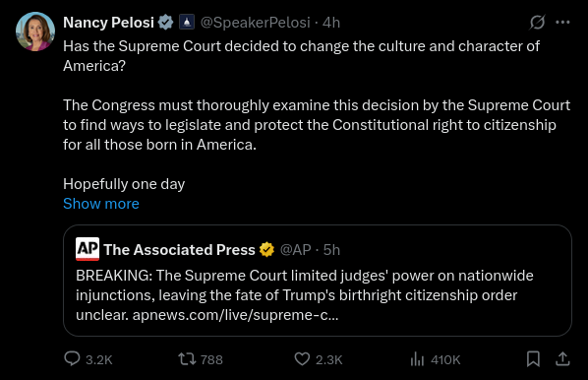The image size is (588, 380).
Task: Click the blue verified checkmark badge
Action: pyautogui.click(x=165, y=23)
